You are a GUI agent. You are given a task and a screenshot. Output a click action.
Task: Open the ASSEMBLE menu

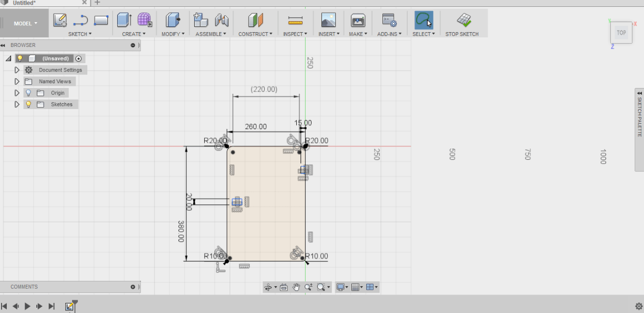pyautogui.click(x=211, y=34)
